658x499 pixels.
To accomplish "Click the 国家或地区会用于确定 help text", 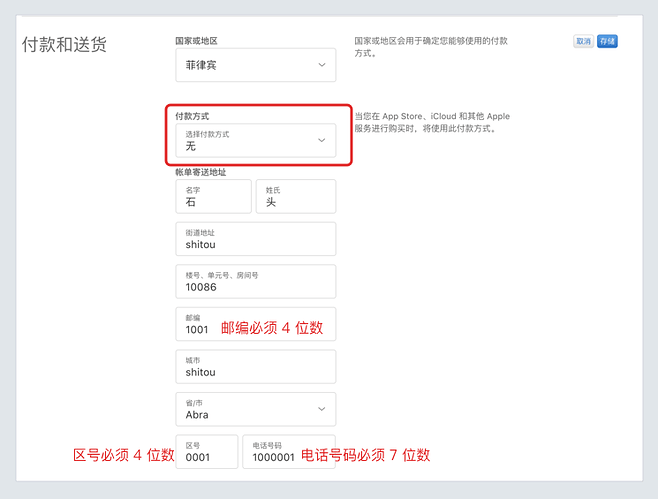I will (431, 47).
